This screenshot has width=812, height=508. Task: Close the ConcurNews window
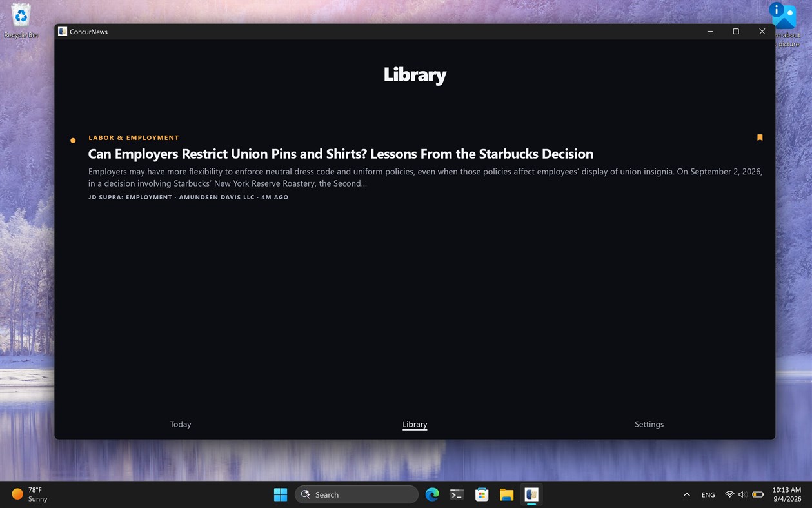click(762, 32)
